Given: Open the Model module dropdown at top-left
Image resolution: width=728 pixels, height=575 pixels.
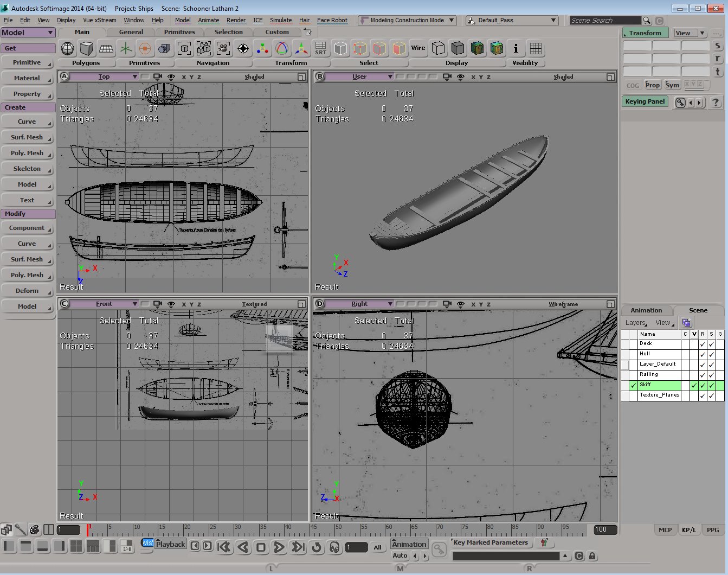Looking at the screenshot, I should [x=28, y=33].
